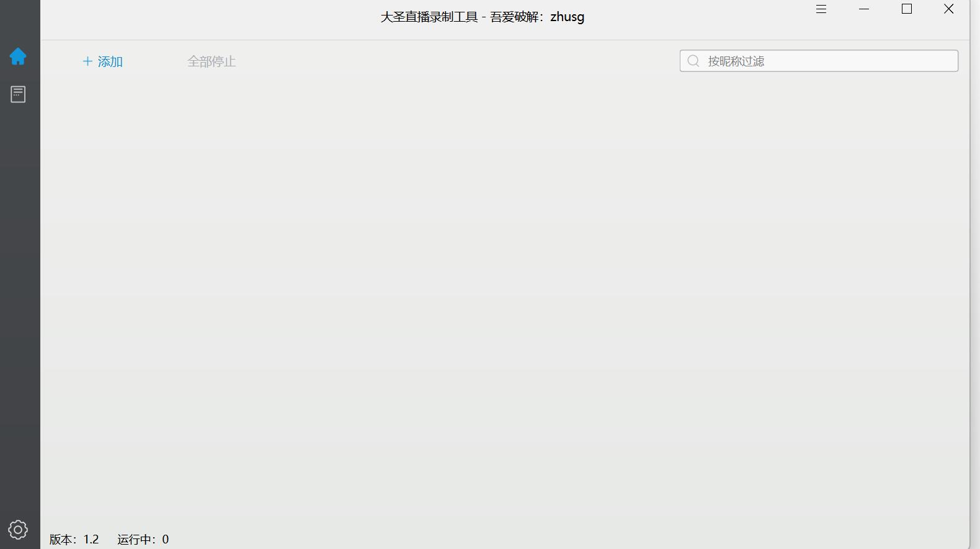Maximize the recording tool window
The image size is (980, 549).
[906, 9]
